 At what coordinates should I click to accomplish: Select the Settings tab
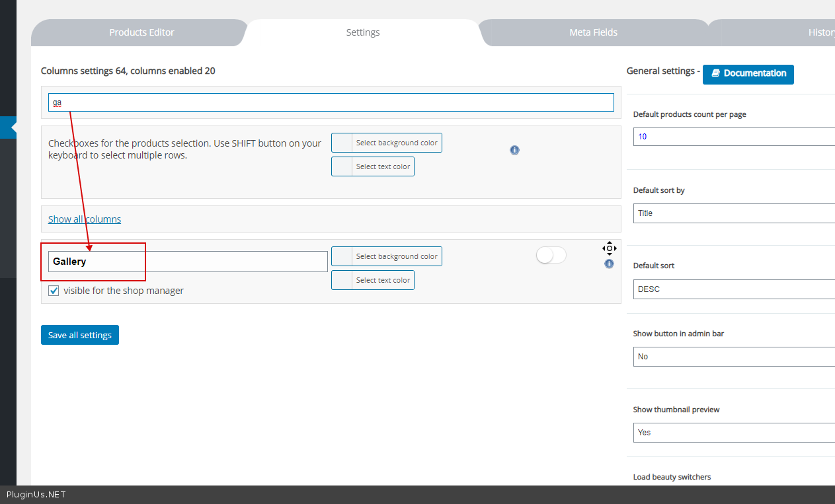coord(363,32)
